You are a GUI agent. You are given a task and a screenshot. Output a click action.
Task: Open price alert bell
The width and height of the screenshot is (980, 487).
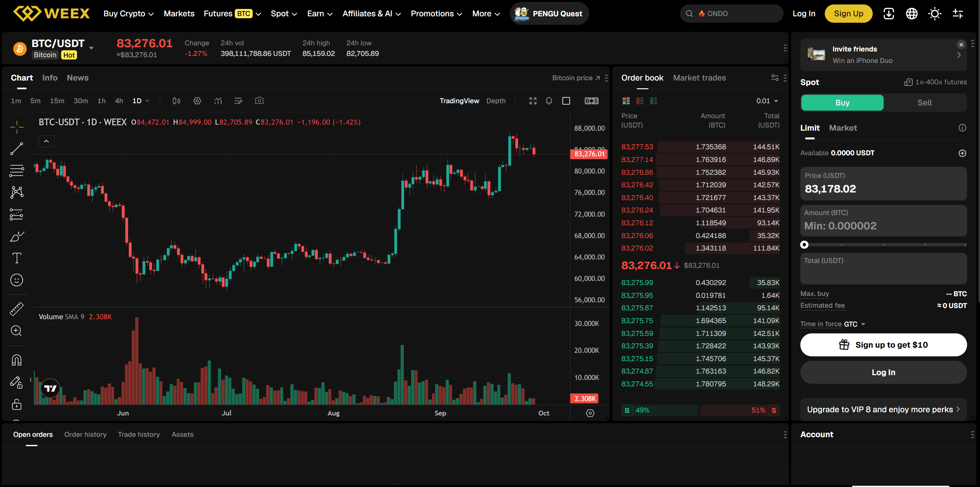point(549,101)
